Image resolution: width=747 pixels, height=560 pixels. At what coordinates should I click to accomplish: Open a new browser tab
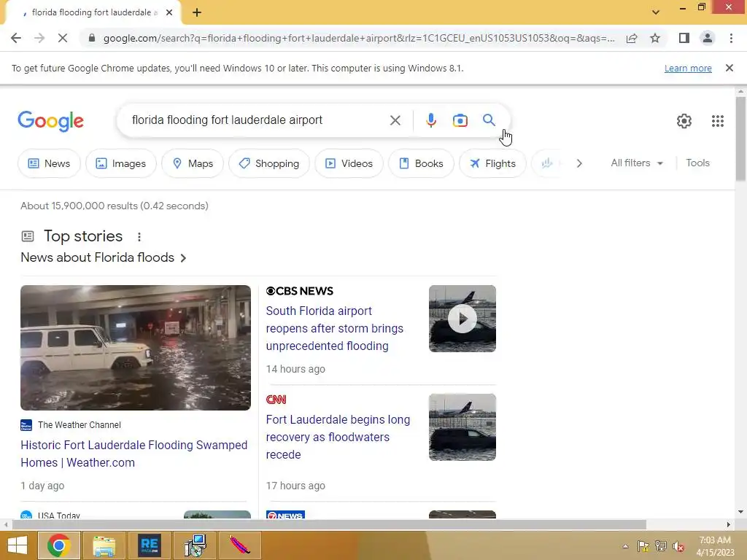pos(197,12)
